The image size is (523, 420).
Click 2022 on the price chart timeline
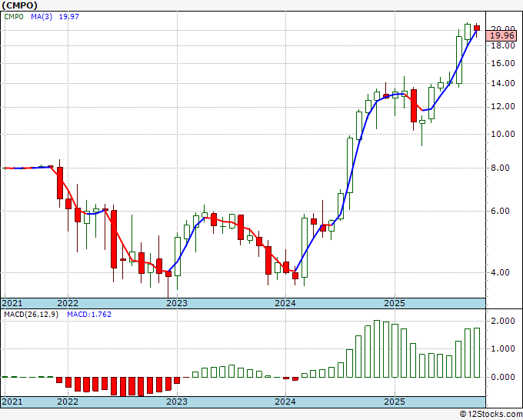68,303
